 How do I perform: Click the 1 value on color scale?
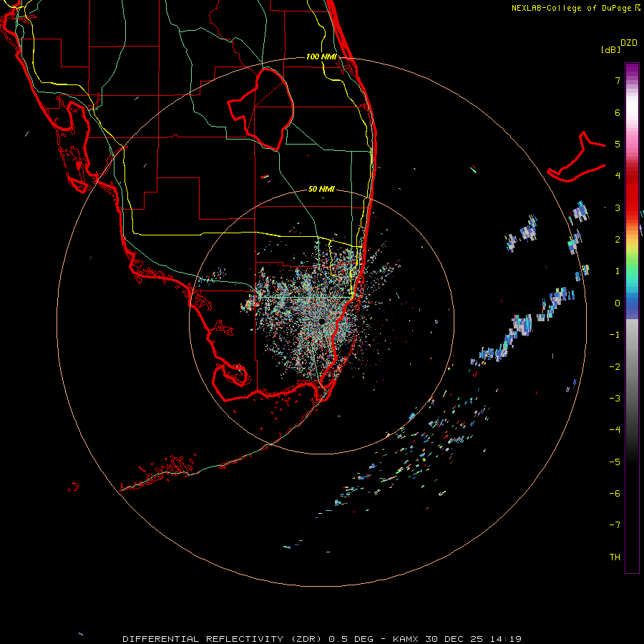pyautogui.click(x=618, y=271)
